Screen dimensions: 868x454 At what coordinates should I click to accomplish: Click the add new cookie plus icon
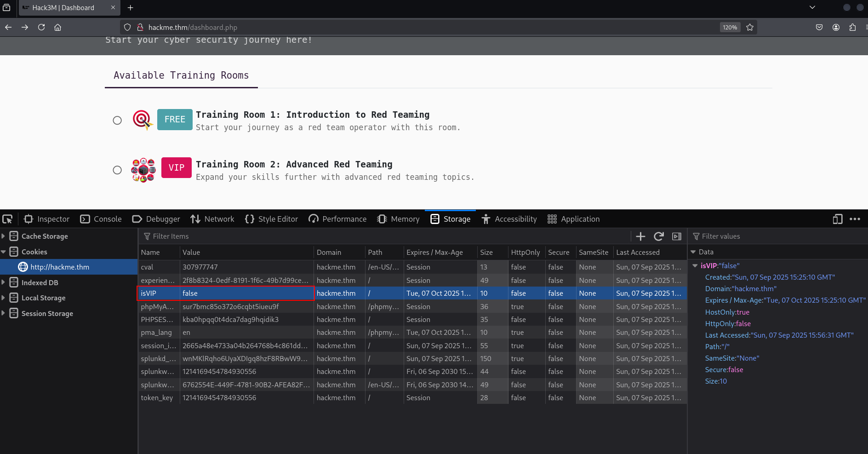tap(640, 236)
